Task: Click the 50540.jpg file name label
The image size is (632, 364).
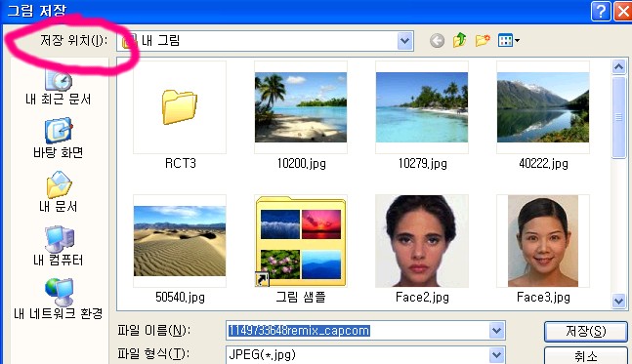Action: pos(180,298)
